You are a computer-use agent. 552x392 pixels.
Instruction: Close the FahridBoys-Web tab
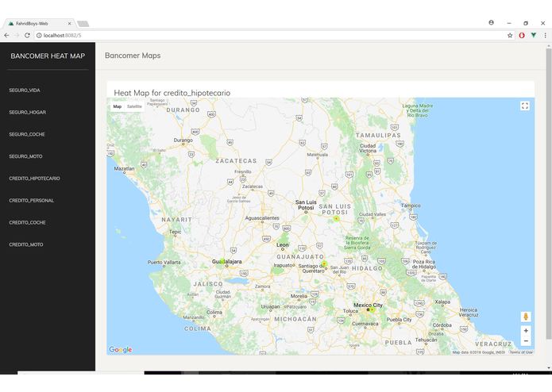(69, 24)
